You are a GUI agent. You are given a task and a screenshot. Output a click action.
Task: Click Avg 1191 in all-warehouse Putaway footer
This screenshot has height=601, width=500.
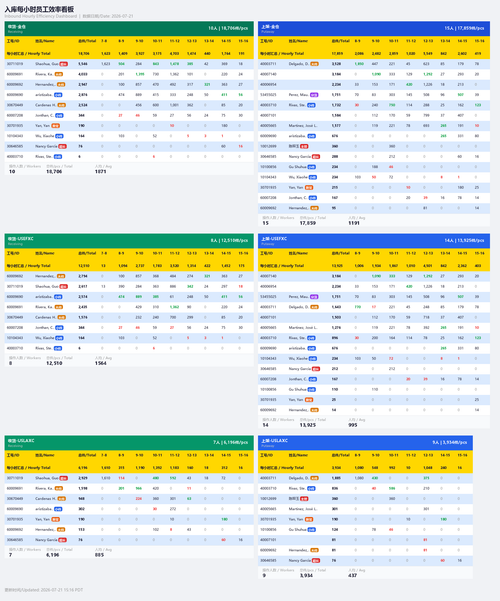(x=354, y=223)
